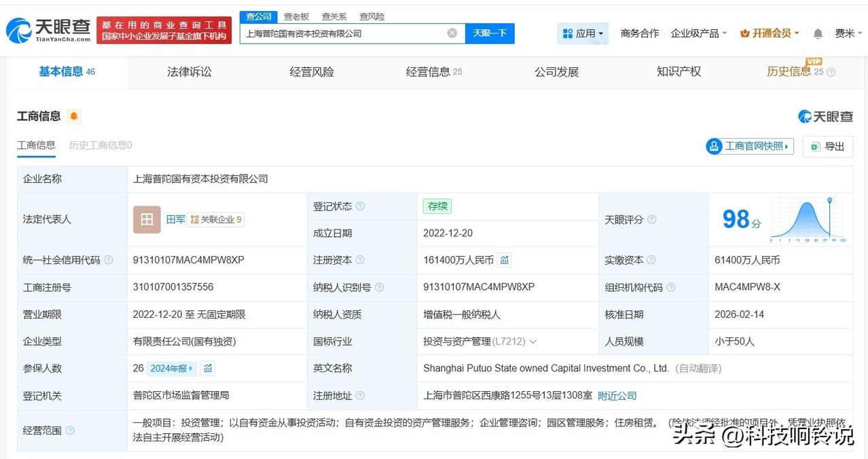Open the 历史信息 VIP tab
868x459 pixels.
point(795,71)
